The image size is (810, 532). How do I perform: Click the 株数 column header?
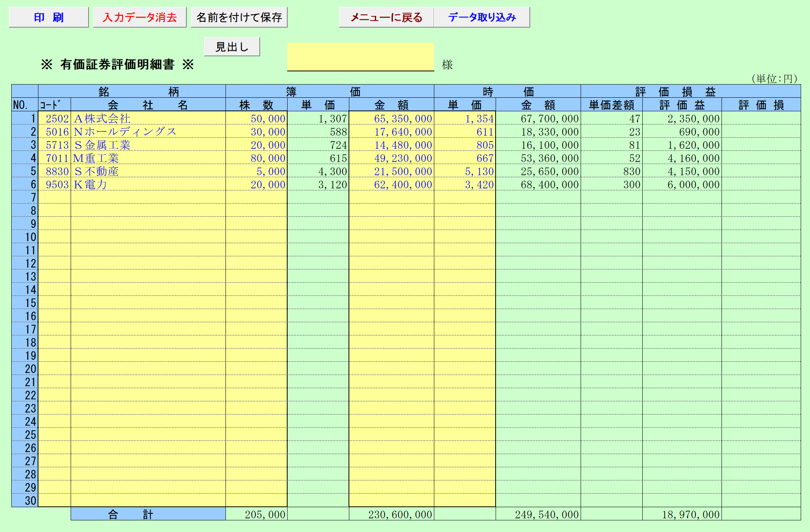256,105
